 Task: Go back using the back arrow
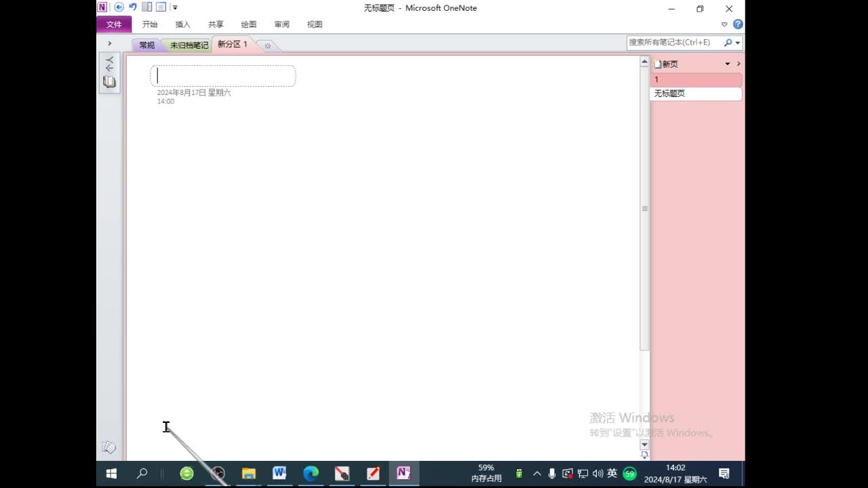(119, 7)
